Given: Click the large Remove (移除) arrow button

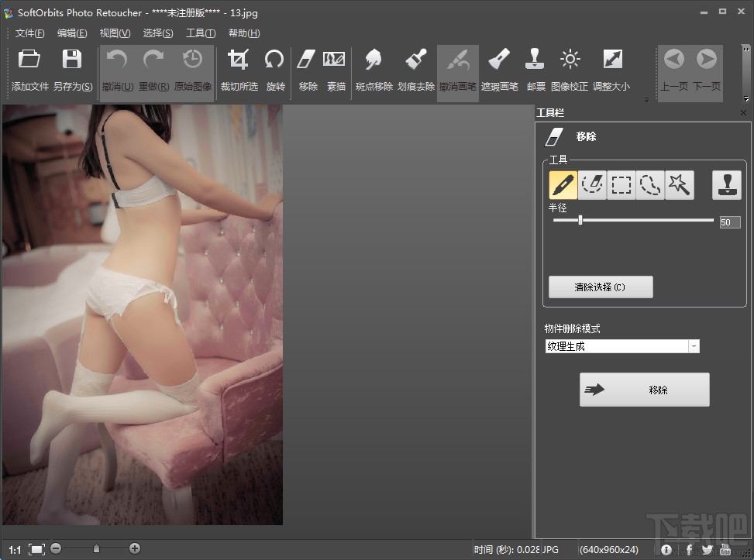Looking at the screenshot, I should [x=645, y=390].
